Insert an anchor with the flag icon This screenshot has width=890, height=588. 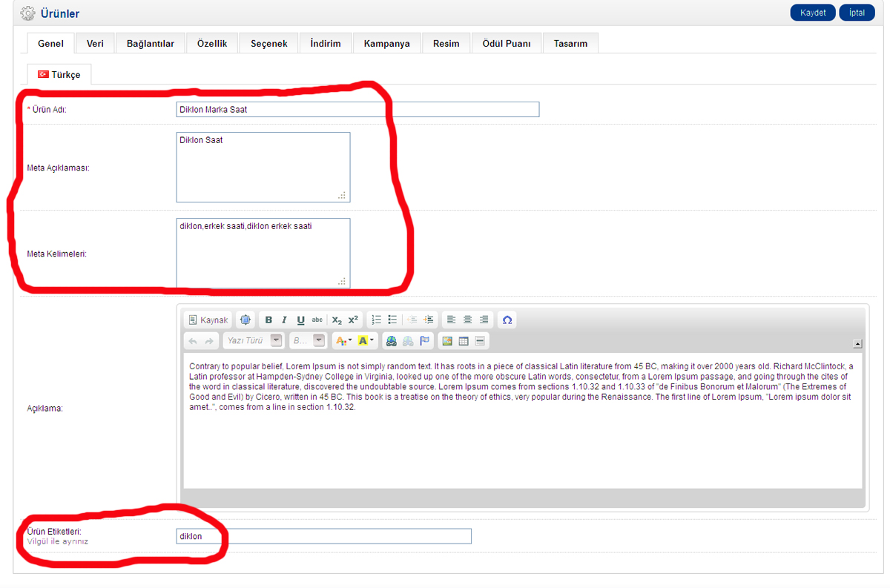click(x=424, y=341)
